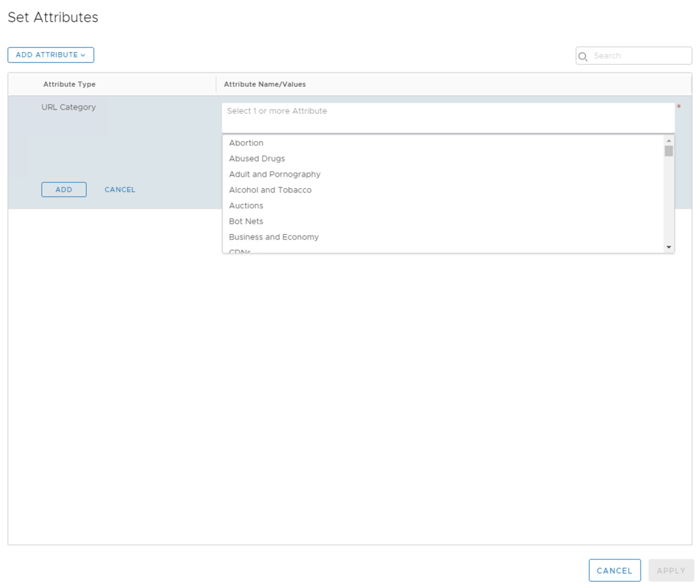Cancel the URL Category row edit
The image size is (700, 588).
(120, 190)
